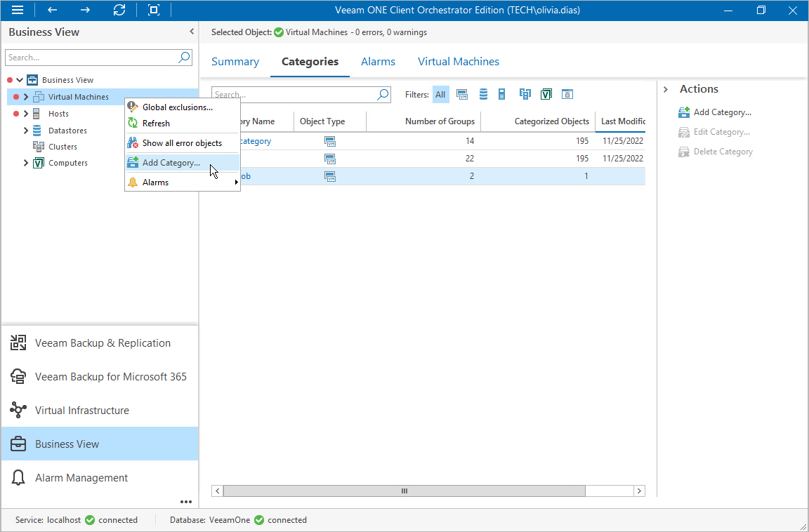Click the horizontal scrollbar left arrow
Image resolution: width=809 pixels, height=532 pixels.
click(217, 491)
